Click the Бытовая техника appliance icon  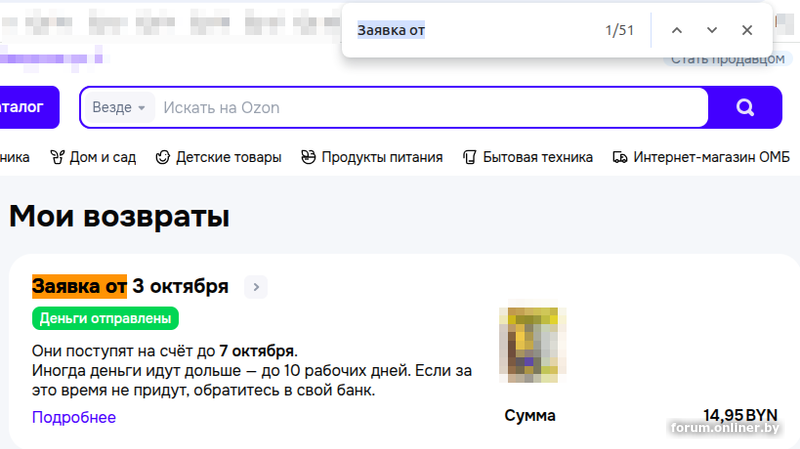coord(469,157)
